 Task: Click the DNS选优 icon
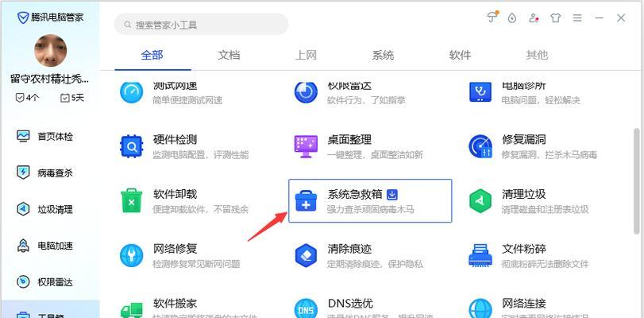point(306,308)
